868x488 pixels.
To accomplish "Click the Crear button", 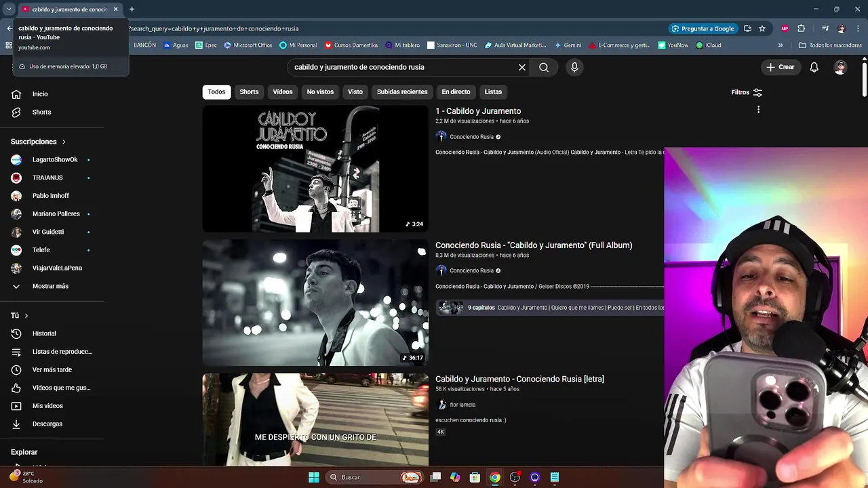I will pos(781,67).
